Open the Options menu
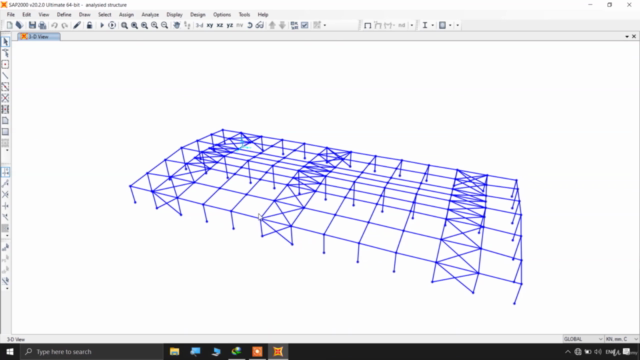The width and height of the screenshot is (640, 360). click(222, 15)
